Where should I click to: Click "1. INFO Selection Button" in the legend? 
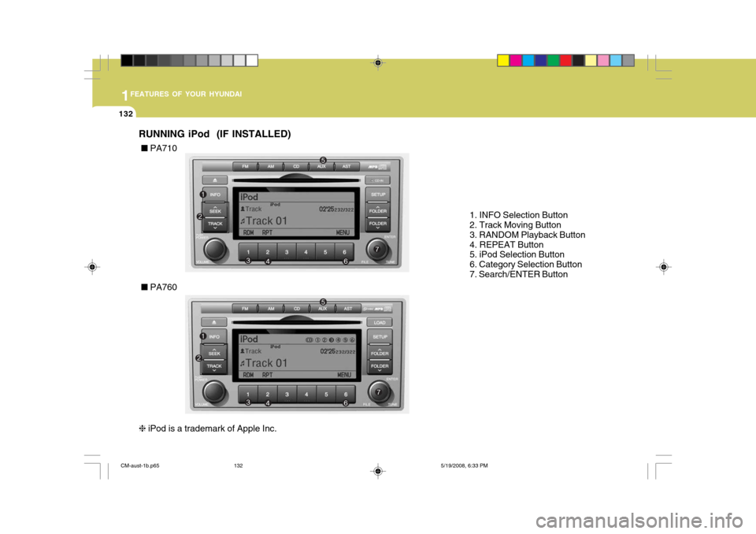[519, 215]
